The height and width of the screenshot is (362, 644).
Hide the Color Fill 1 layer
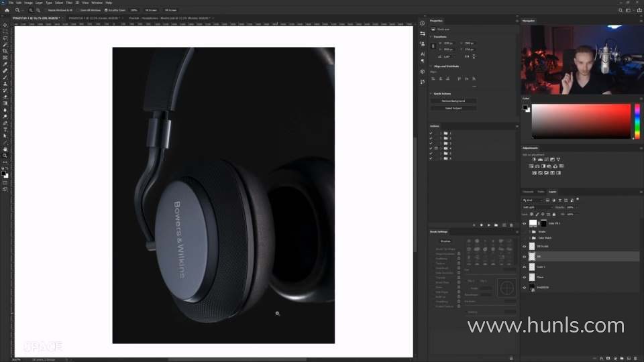524,224
